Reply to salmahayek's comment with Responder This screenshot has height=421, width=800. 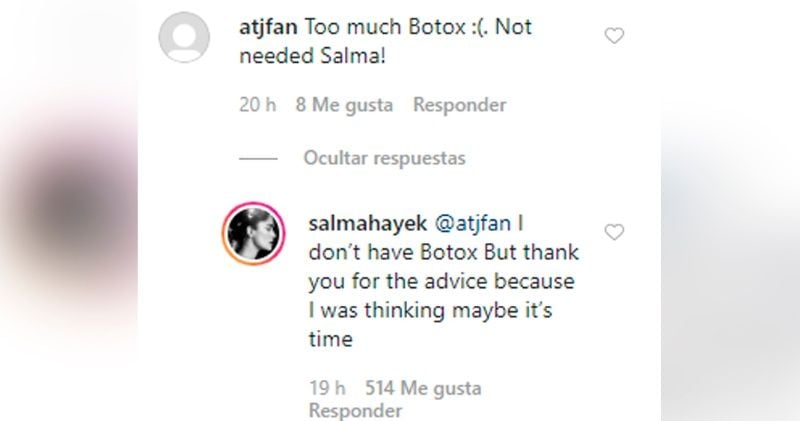pyautogui.click(x=356, y=410)
